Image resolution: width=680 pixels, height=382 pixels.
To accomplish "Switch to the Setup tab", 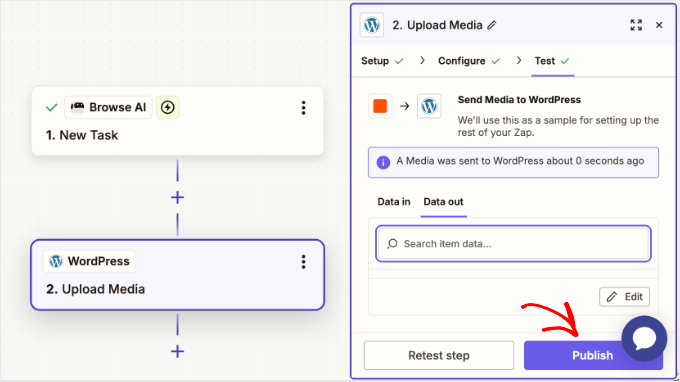I will pyautogui.click(x=382, y=61).
